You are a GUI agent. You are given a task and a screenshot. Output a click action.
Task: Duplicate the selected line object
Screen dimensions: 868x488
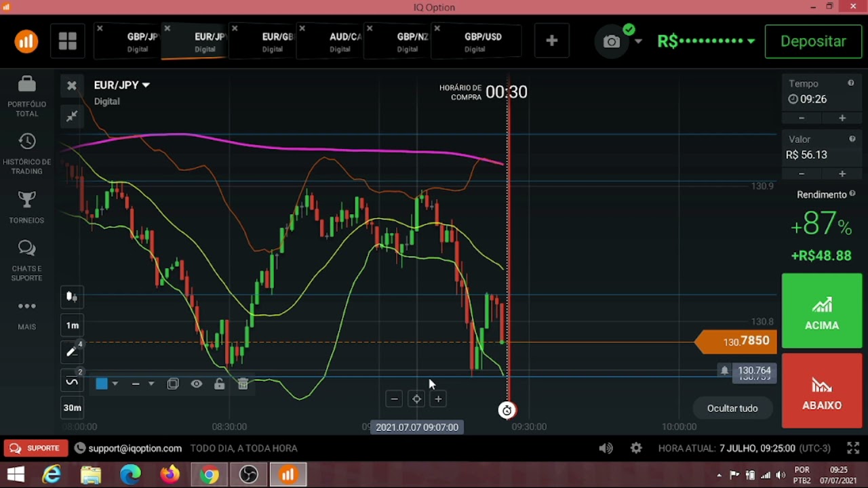click(173, 384)
